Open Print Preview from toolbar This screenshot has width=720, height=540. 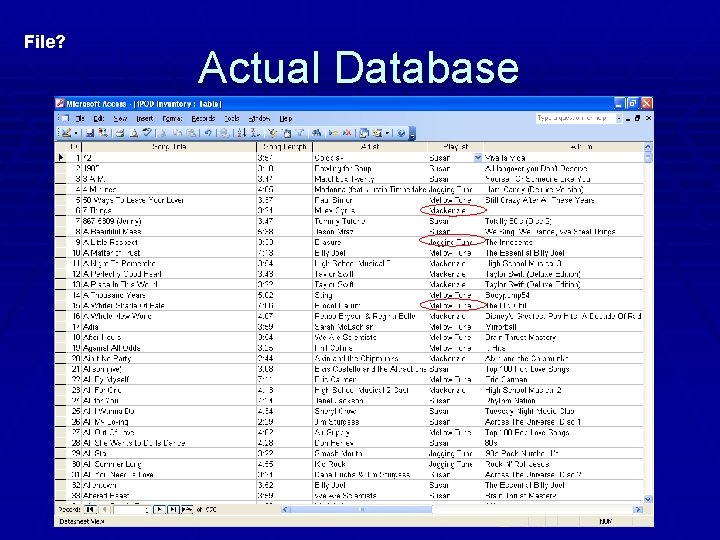coord(134,133)
